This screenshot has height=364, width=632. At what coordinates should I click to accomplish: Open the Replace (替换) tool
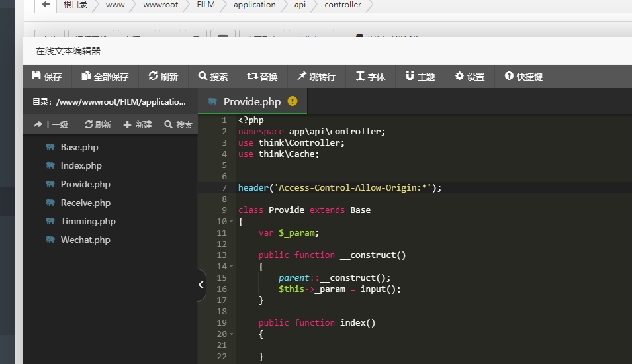click(262, 77)
